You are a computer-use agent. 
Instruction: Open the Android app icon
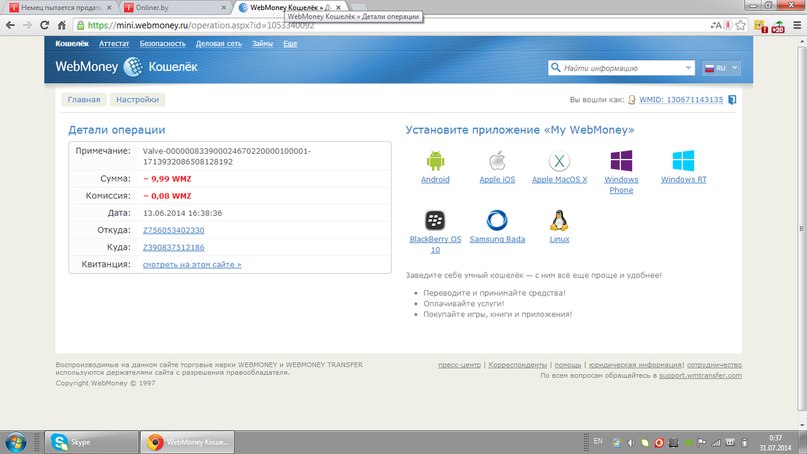[x=435, y=161]
